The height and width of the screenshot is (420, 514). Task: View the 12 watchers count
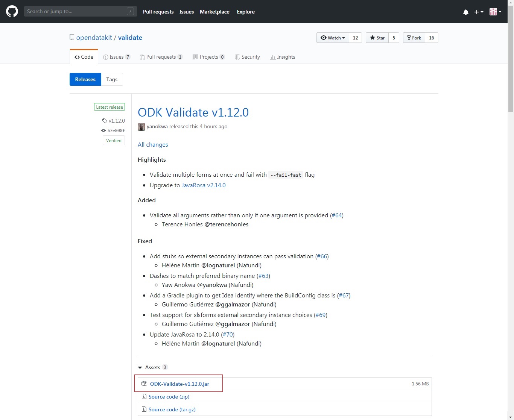[x=356, y=38]
